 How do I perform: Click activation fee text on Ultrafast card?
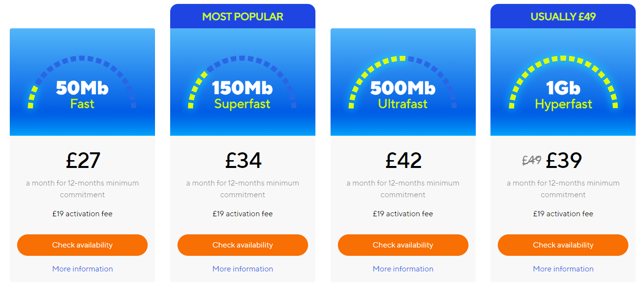pyautogui.click(x=403, y=214)
